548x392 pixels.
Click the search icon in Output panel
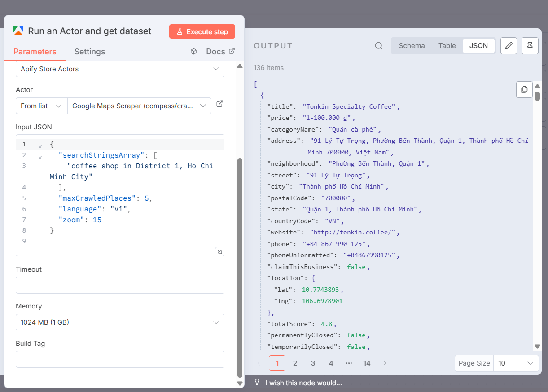(x=379, y=46)
